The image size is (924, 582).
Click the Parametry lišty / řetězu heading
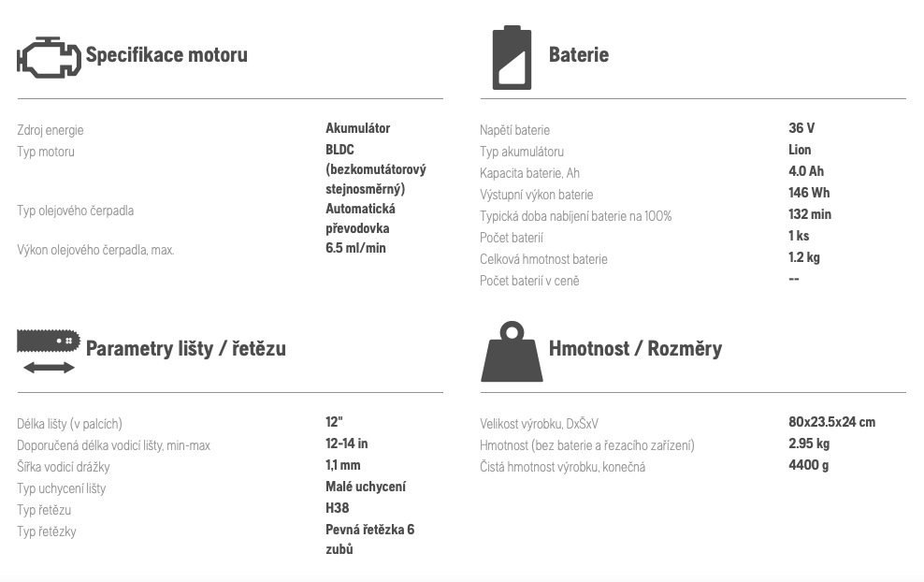coord(186,348)
